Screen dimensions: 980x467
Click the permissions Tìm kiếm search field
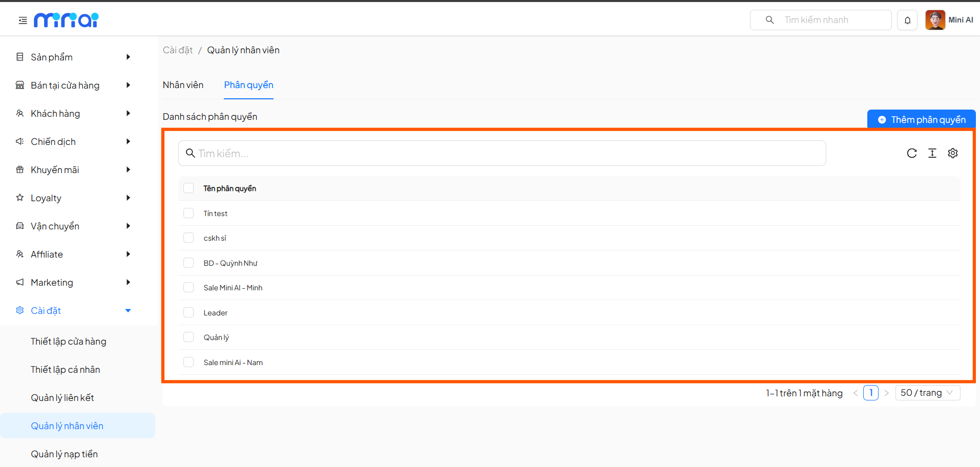click(x=502, y=153)
